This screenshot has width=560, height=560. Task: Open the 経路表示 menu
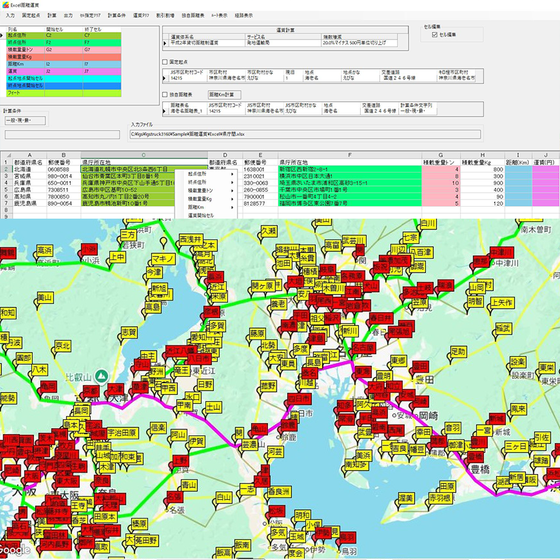point(244,15)
